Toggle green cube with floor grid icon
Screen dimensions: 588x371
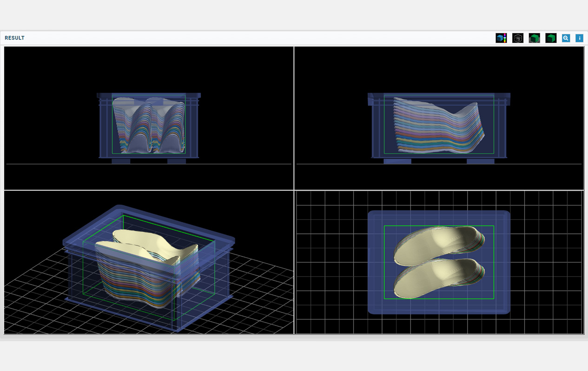(x=534, y=38)
